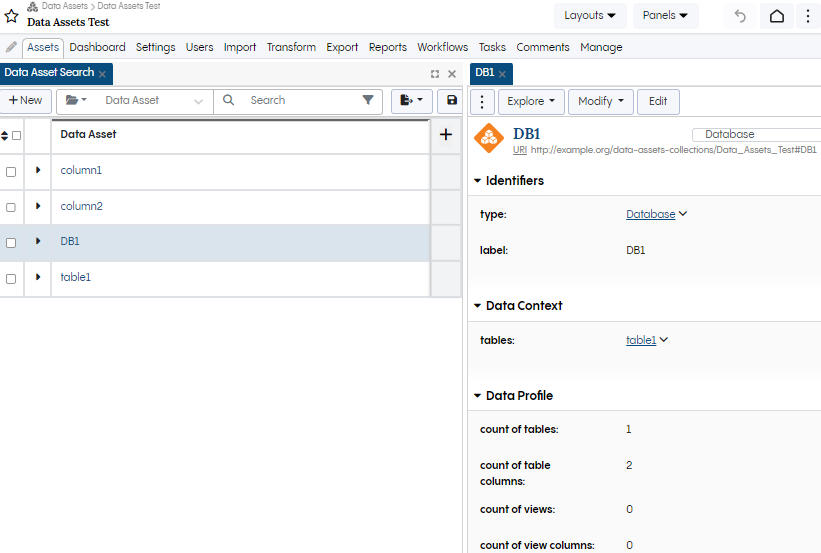
Task: Open the Modify dropdown
Action: 601,102
